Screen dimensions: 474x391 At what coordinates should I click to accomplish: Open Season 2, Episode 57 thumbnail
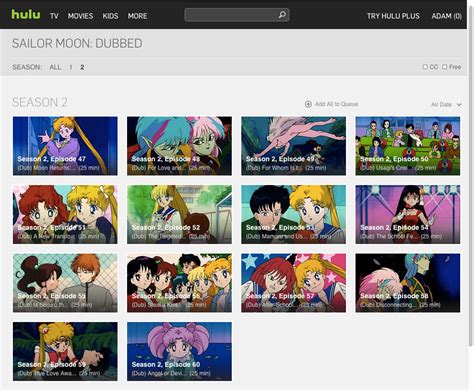(293, 283)
